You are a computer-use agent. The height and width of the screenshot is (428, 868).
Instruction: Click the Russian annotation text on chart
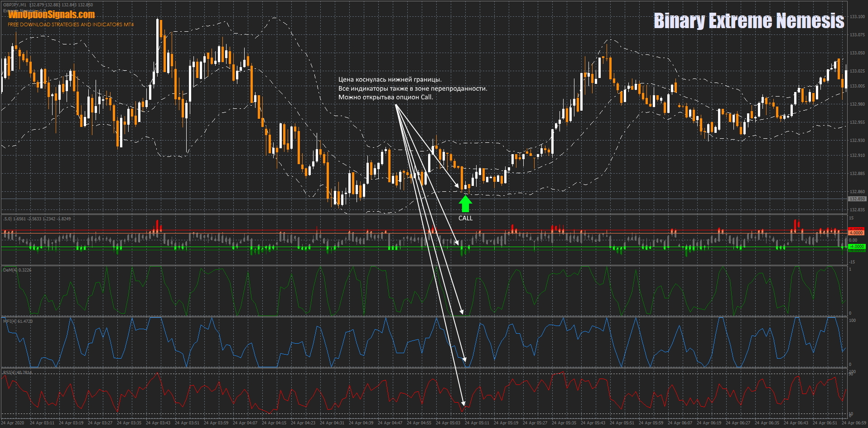click(412, 88)
